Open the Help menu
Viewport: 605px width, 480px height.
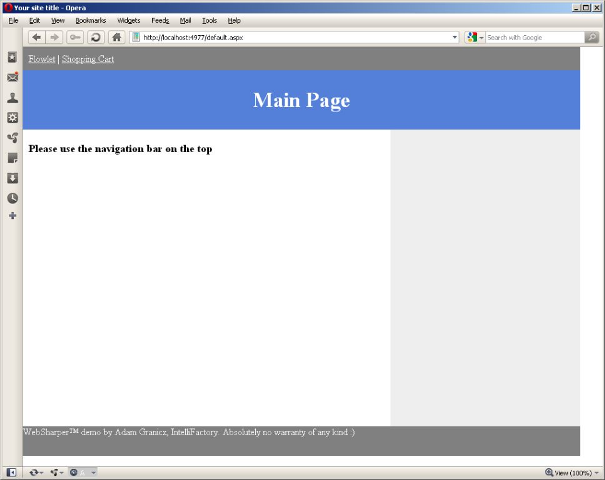point(234,20)
